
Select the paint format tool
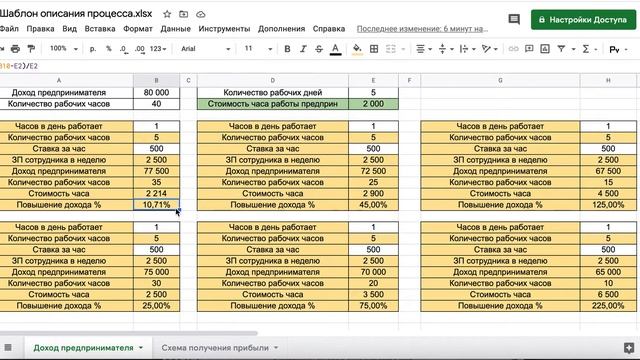click(31, 49)
